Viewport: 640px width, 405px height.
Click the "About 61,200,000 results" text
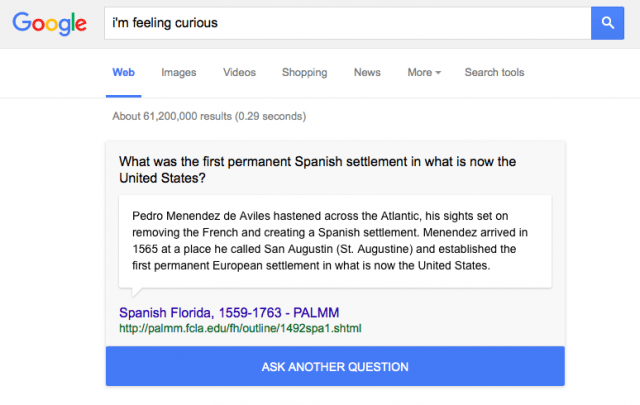pos(172,116)
